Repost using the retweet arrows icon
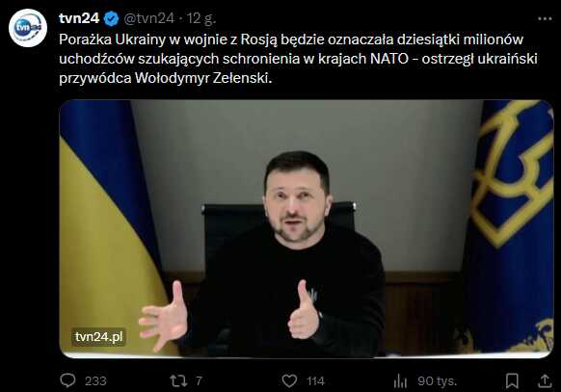This screenshot has height=392, width=561. [178, 380]
